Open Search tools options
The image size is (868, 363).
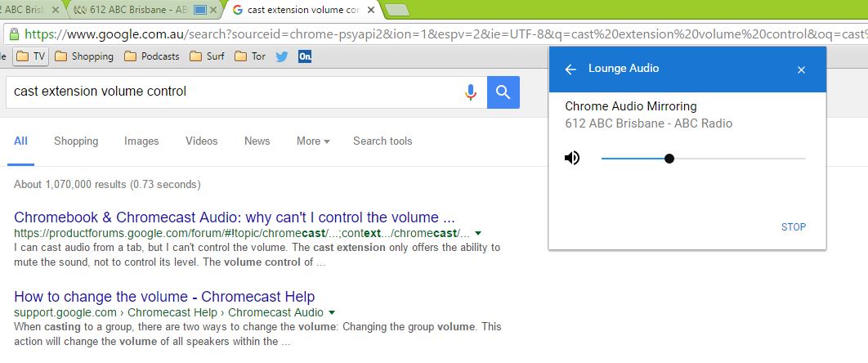pyautogui.click(x=383, y=141)
